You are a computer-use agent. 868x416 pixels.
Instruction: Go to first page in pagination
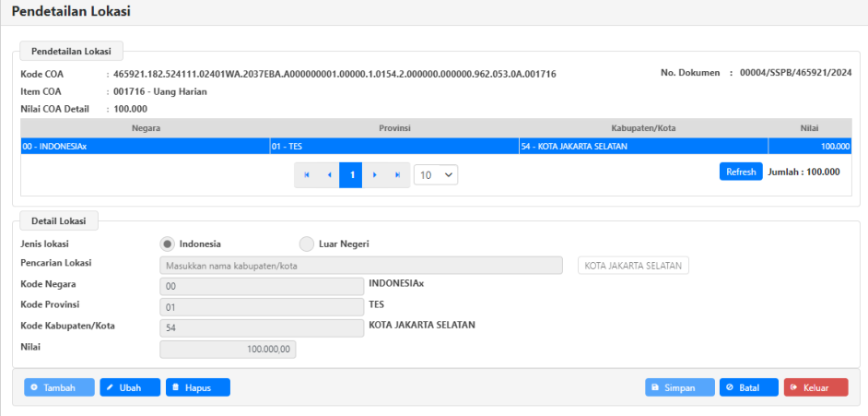[306, 174]
